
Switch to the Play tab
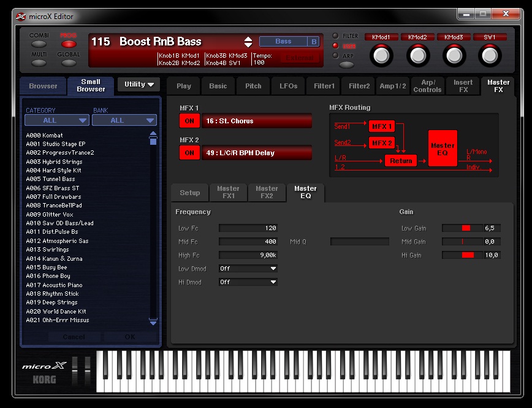(x=183, y=86)
